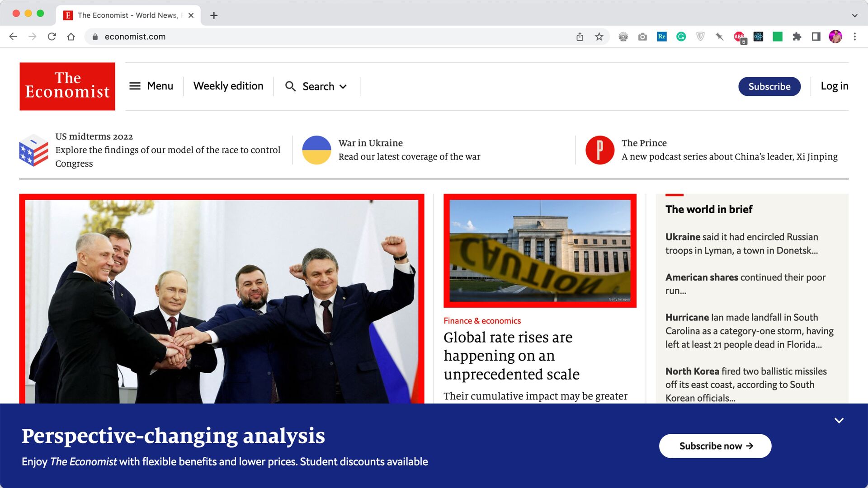Read the Ukraine encircled Lyman brief

741,244
